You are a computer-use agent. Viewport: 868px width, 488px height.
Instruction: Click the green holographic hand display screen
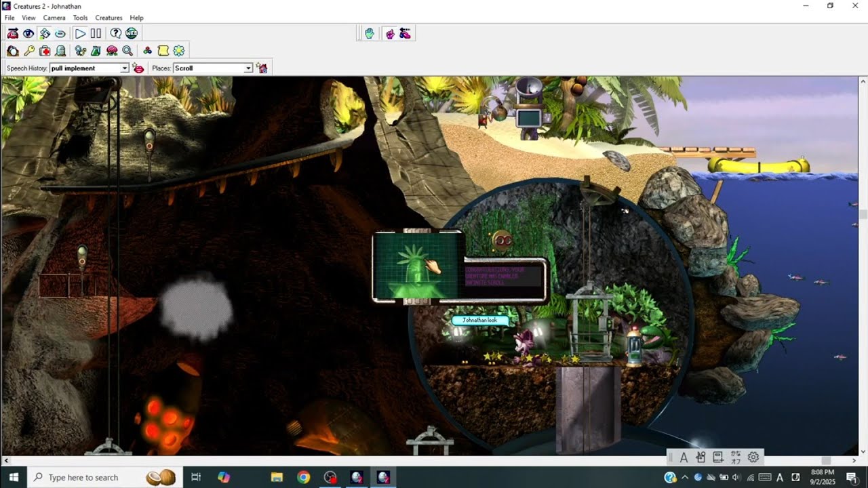(x=418, y=265)
